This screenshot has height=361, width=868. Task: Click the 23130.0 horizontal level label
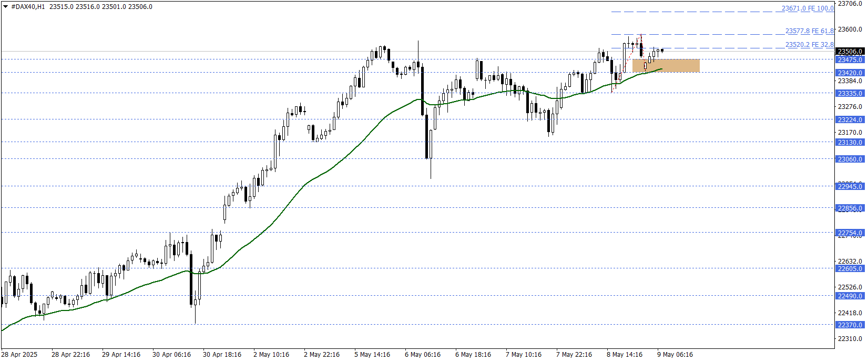point(850,142)
